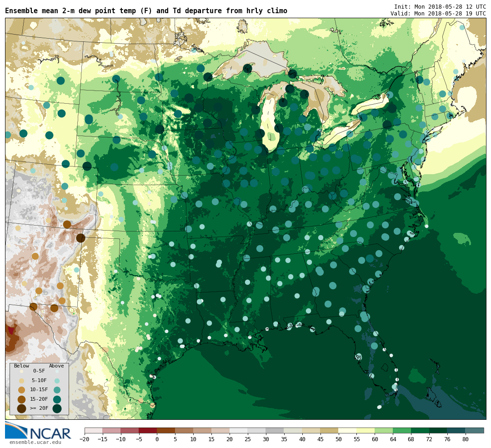Click the Above 15-20F dark teal legend circle
Viewport: 491px width, 448px height.
(x=57, y=399)
